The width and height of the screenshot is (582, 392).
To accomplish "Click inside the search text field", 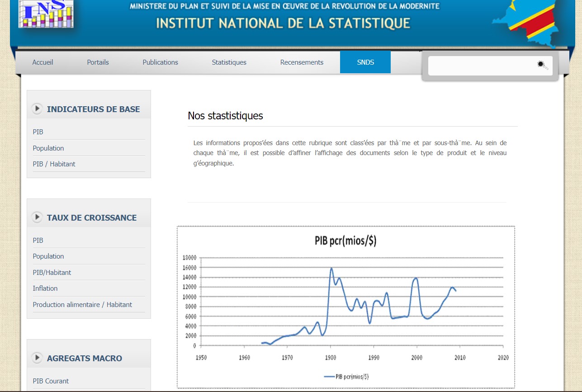I will (x=482, y=66).
